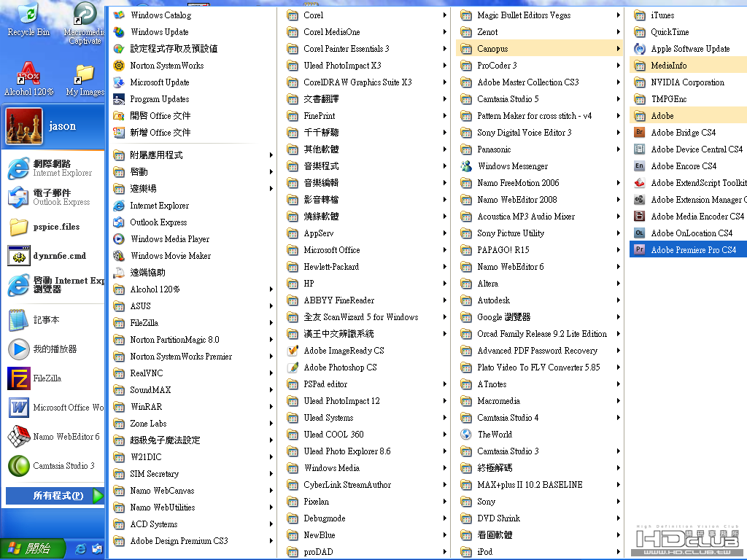The width and height of the screenshot is (747, 560).
Task: Select CorelDRAW Graphics Suite X3 entry
Action: point(366,82)
